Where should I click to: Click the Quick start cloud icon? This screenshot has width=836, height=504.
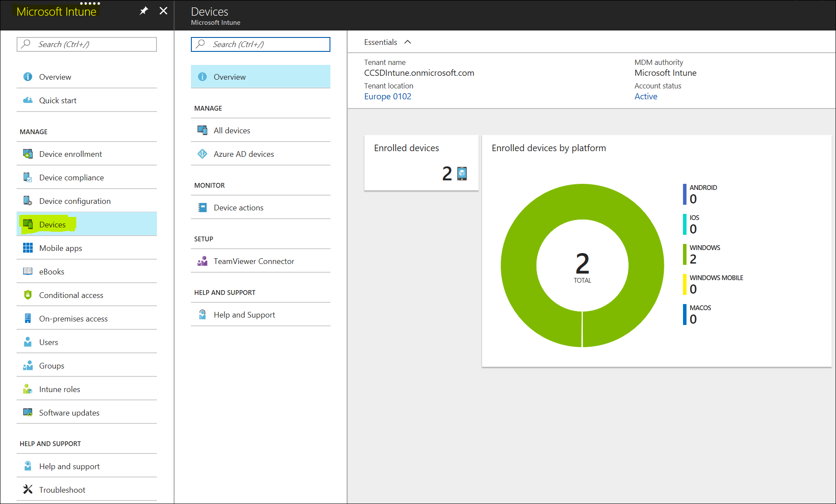click(28, 100)
